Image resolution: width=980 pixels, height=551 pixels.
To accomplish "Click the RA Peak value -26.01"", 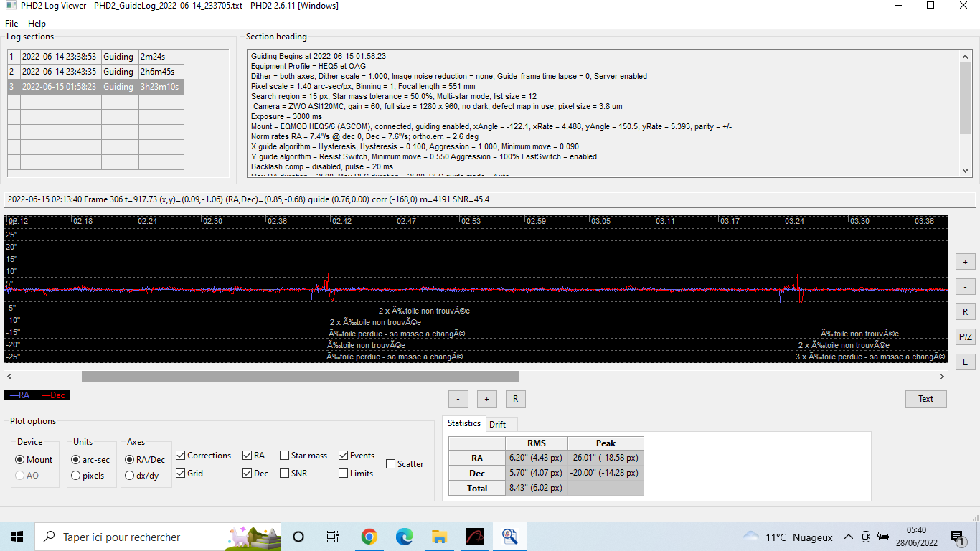I will pyautogui.click(x=606, y=458).
